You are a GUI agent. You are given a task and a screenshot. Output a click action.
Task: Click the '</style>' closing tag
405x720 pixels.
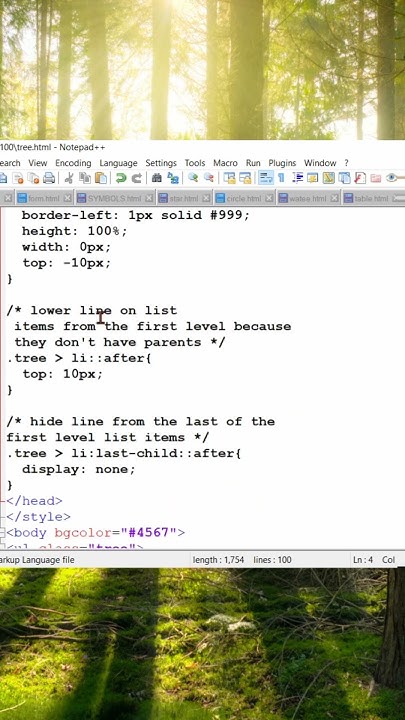pyautogui.click(x=39, y=517)
